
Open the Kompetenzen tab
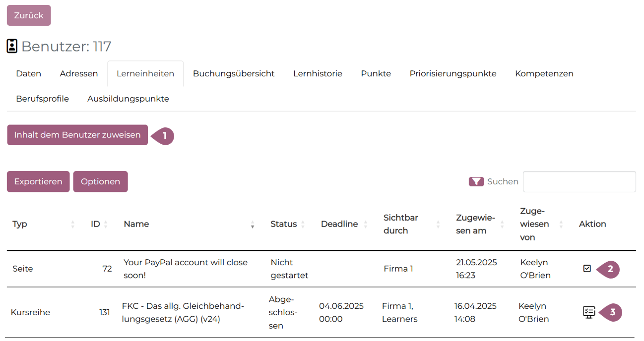coord(544,73)
